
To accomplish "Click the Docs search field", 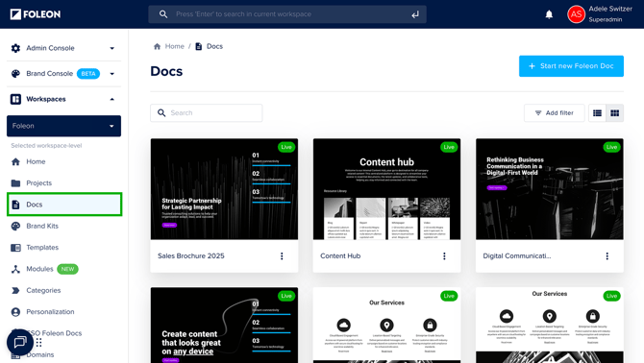I will [207, 112].
